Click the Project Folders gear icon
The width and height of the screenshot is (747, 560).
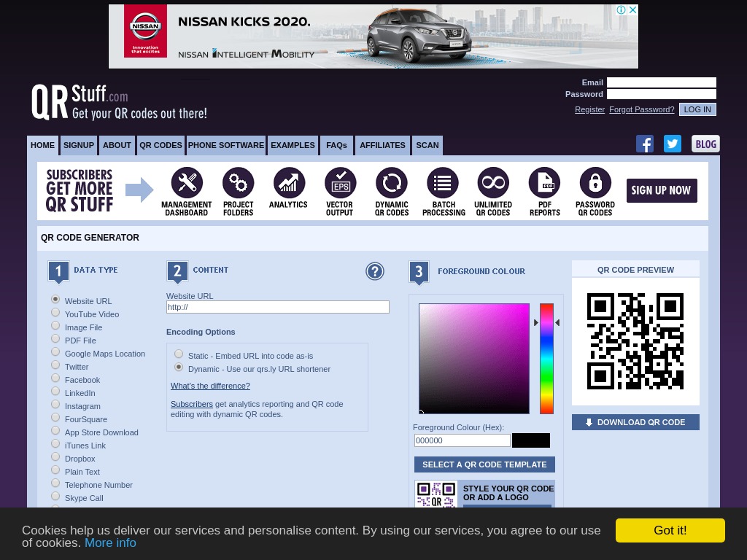(239, 183)
